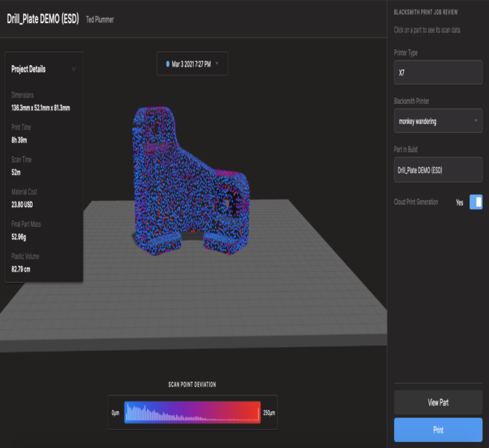Screen dimensions: 489x448
Task: Open the Blacksmith Printer dropdown
Action: click(x=437, y=120)
